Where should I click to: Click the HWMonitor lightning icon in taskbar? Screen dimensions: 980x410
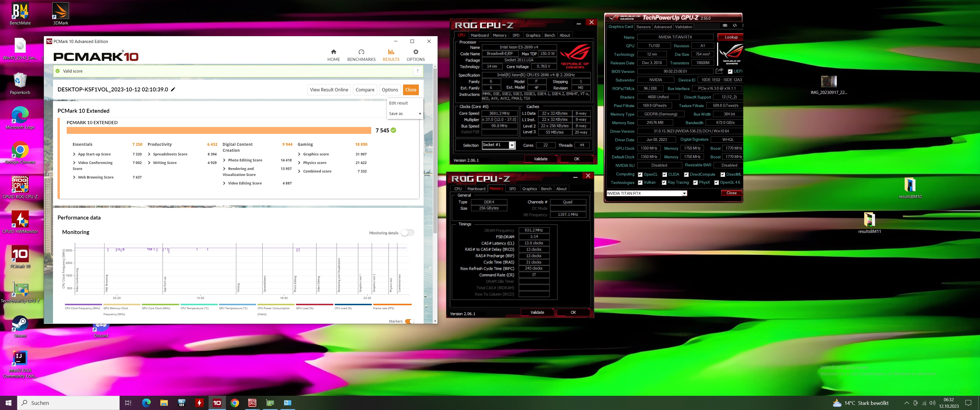(x=199, y=403)
